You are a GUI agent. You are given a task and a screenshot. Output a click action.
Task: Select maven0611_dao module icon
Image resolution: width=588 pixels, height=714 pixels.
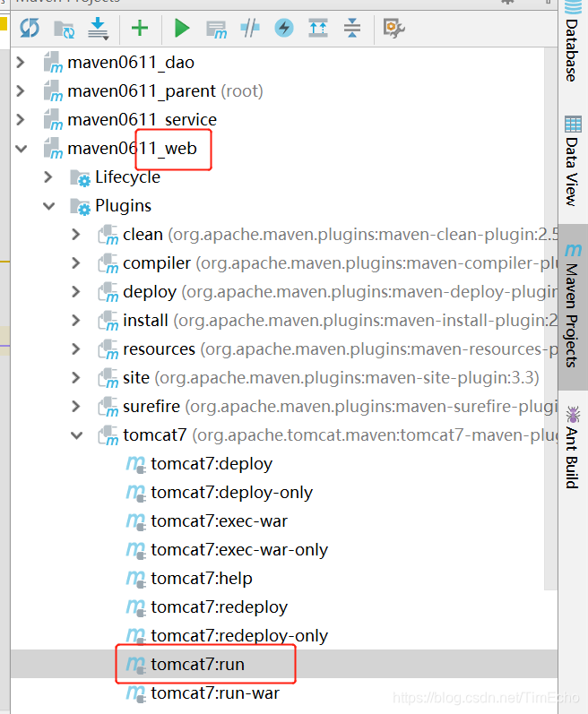[x=53, y=63]
